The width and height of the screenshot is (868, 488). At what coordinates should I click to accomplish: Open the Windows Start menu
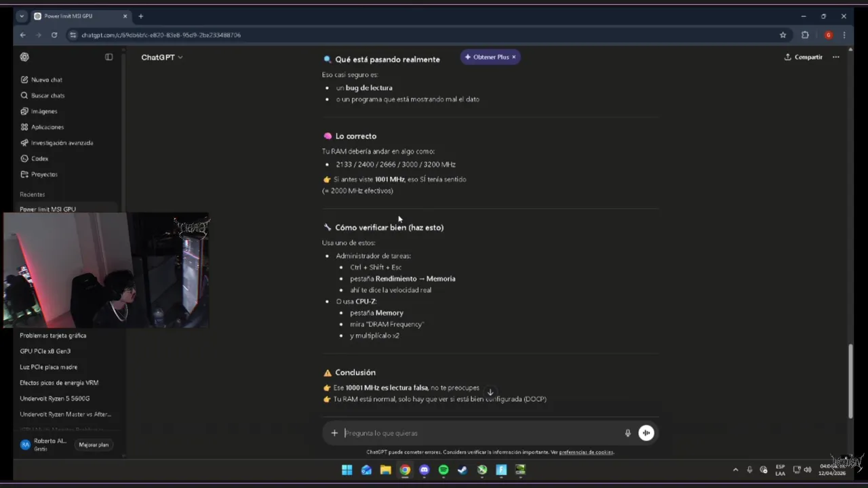(347, 470)
